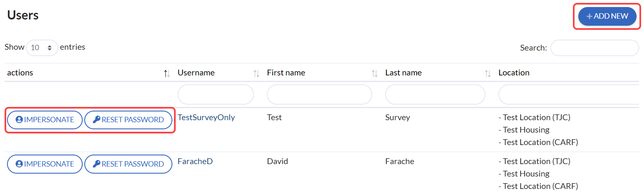Click the Last name filter box
Image resolution: width=644 pixels, height=196 pixels.
(435, 94)
